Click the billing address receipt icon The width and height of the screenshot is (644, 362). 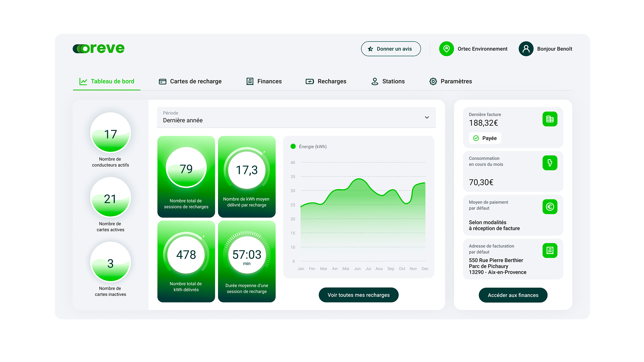[x=550, y=250]
